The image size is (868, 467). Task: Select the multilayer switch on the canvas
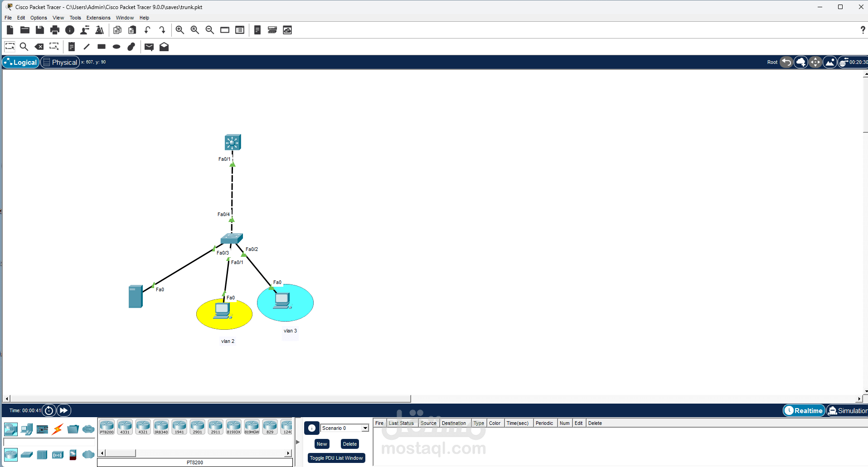(233, 142)
